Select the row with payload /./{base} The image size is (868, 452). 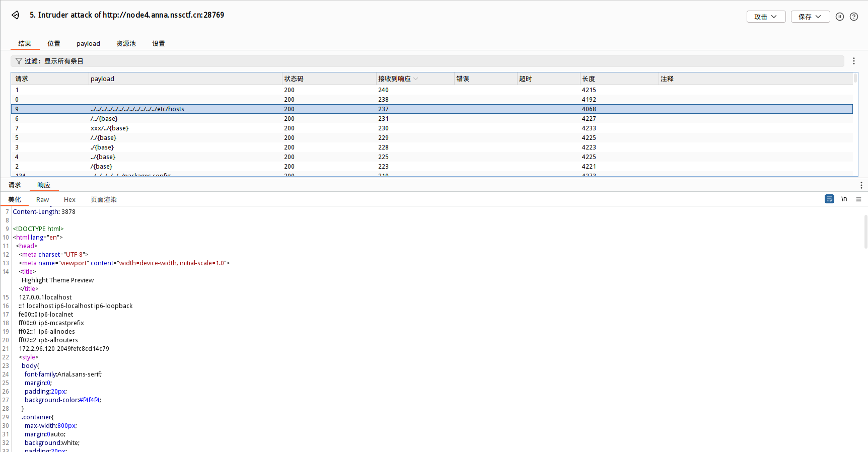[x=432, y=138]
